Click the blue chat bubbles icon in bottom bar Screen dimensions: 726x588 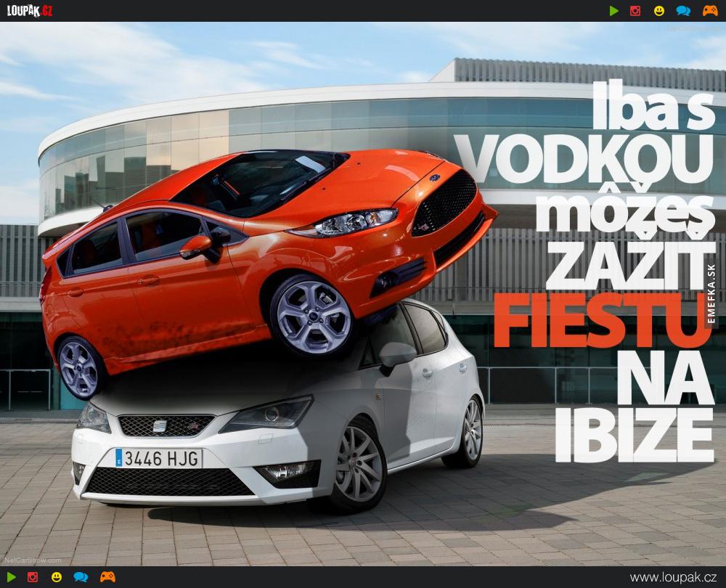(x=81, y=577)
